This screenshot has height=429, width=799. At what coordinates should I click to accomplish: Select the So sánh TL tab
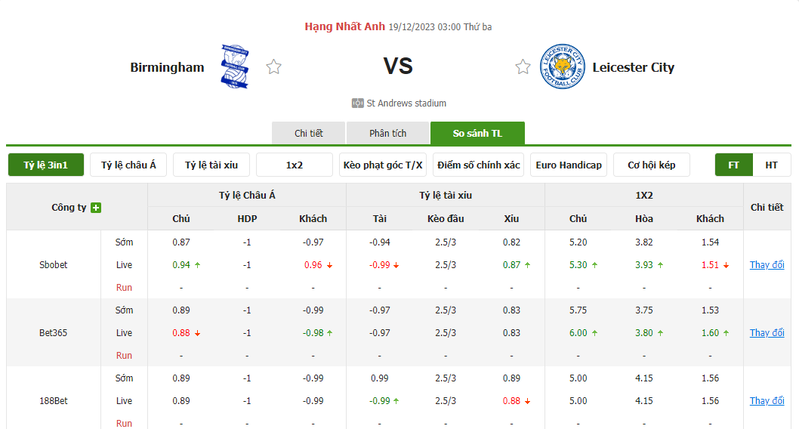[477, 133]
